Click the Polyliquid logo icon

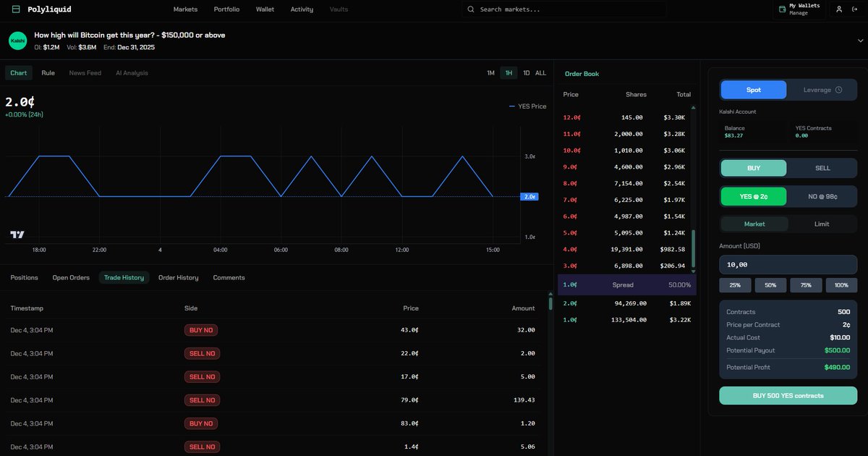tap(17, 9)
